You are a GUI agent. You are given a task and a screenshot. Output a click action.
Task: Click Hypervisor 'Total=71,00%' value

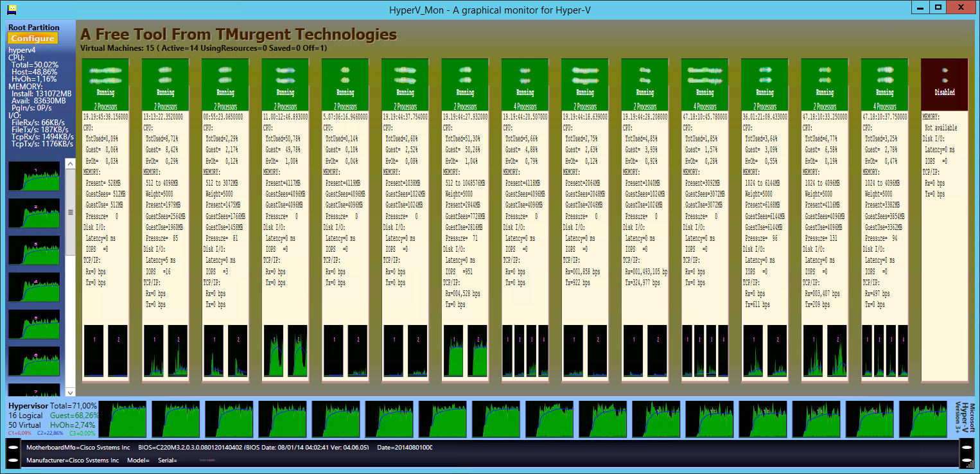pos(73,406)
